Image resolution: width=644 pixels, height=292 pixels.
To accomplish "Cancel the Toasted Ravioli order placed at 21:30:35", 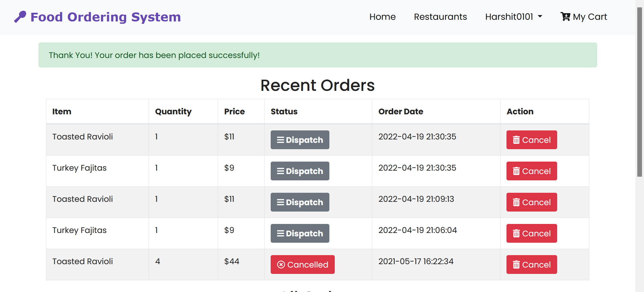I will click(x=531, y=140).
